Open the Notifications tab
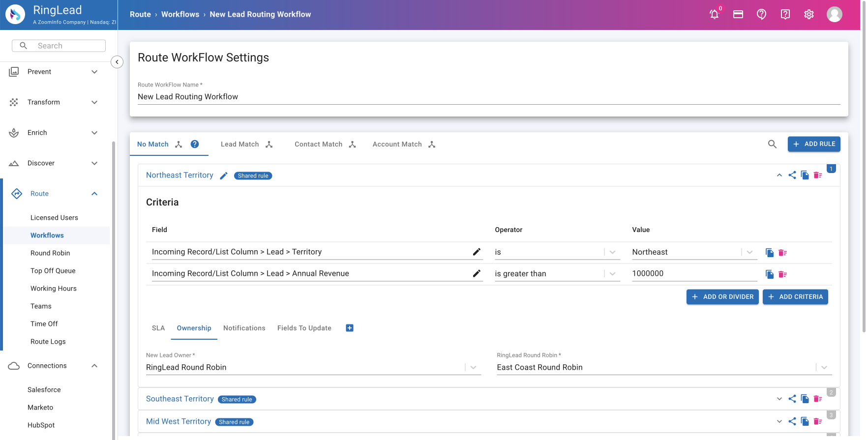Image resolution: width=868 pixels, height=440 pixels. (x=244, y=328)
